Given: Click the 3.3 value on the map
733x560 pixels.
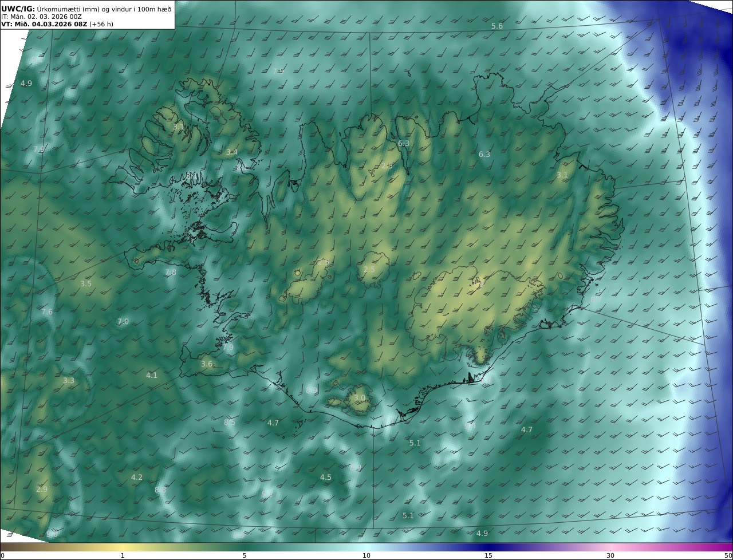Looking at the screenshot, I should pyautogui.click(x=69, y=381).
